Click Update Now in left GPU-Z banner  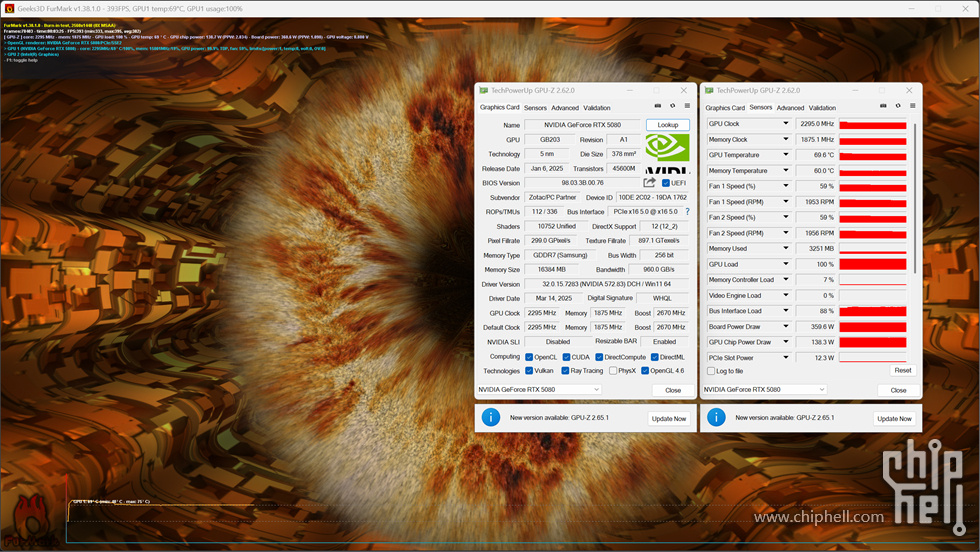coord(669,418)
